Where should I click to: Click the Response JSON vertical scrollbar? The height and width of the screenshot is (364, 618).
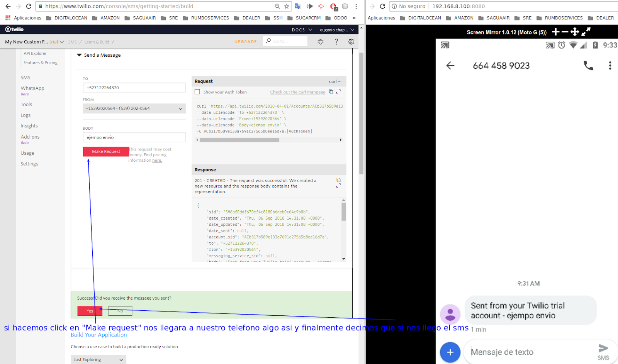pos(343,211)
